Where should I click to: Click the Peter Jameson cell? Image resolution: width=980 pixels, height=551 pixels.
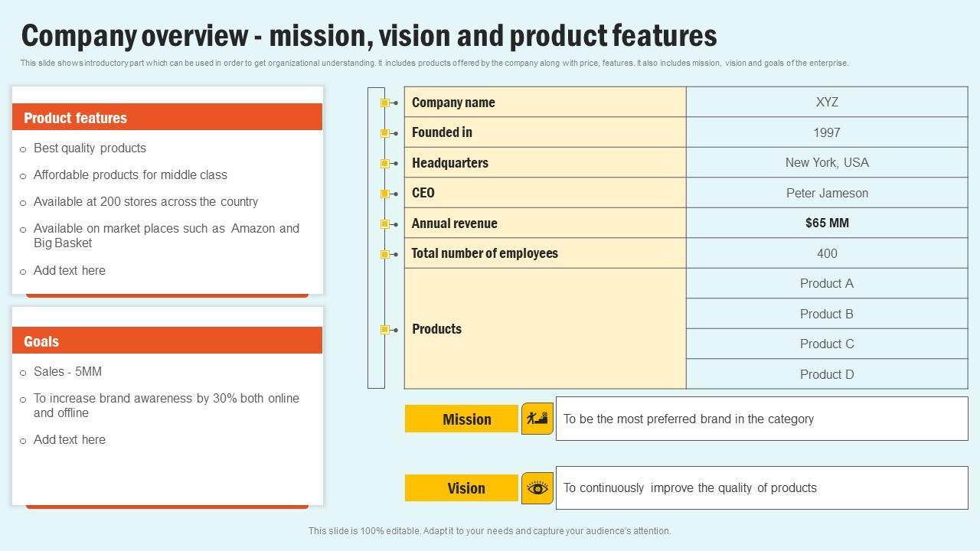pyautogui.click(x=827, y=193)
